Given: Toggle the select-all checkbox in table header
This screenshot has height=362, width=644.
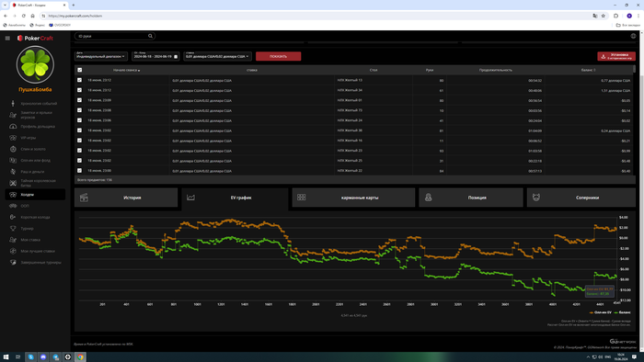Looking at the screenshot, I should (80, 70).
